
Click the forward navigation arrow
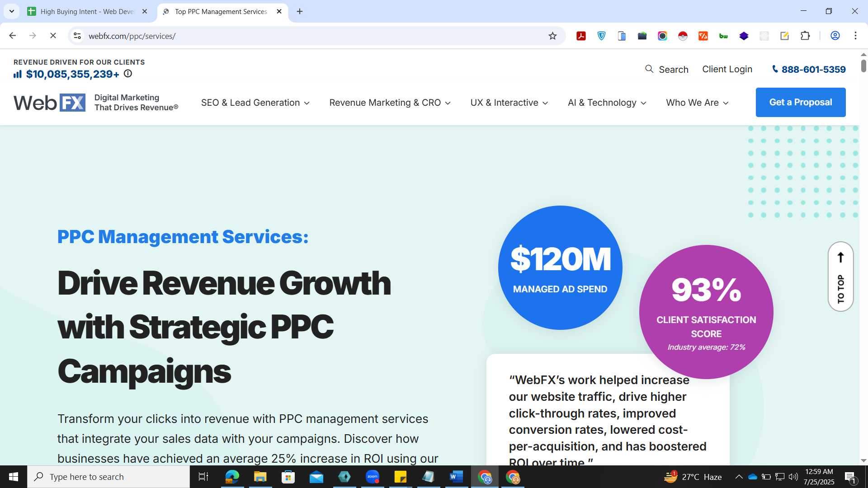[33, 36]
